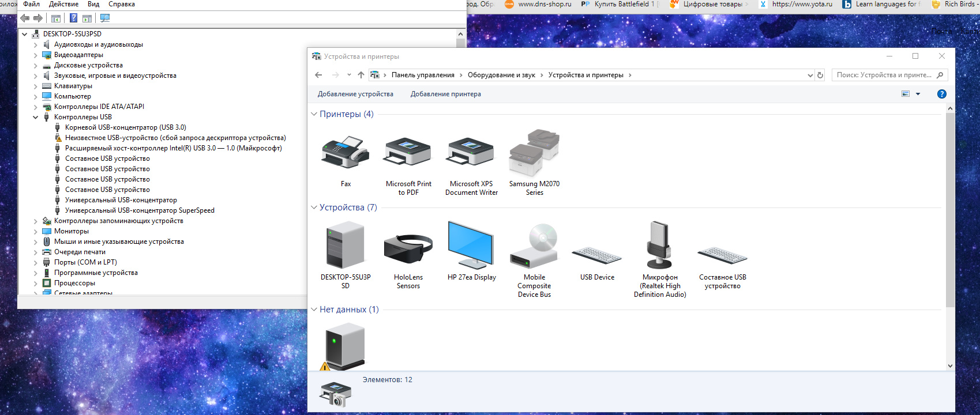Open the Fax printer icon
The image size is (980, 415).
[345, 153]
